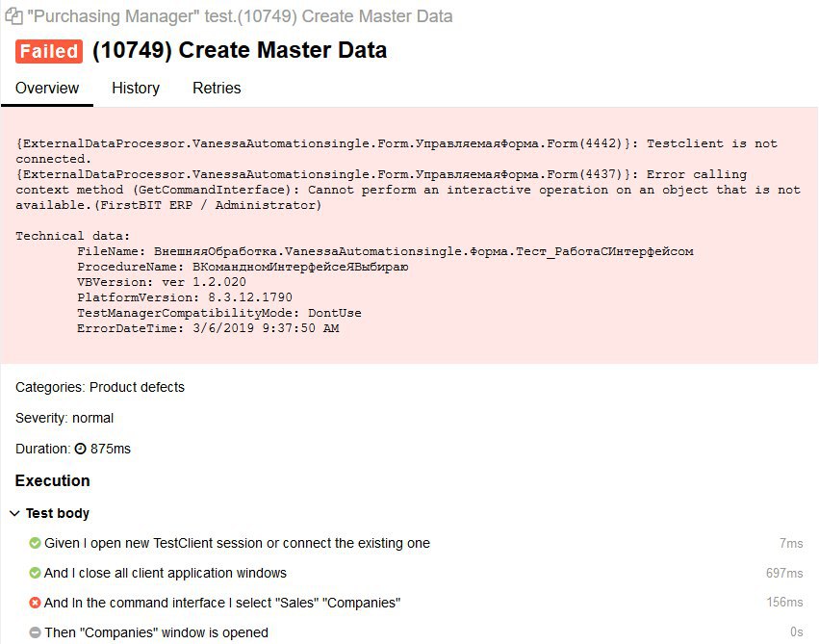Click the ProcedureName line in technical data
This screenshot has width=819, height=644.
pyautogui.click(x=243, y=267)
